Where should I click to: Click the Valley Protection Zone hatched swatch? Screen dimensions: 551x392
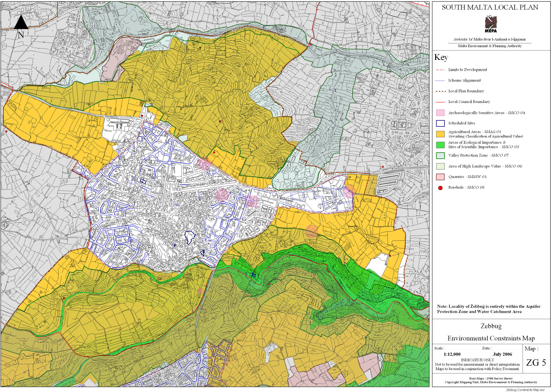[440, 156]
